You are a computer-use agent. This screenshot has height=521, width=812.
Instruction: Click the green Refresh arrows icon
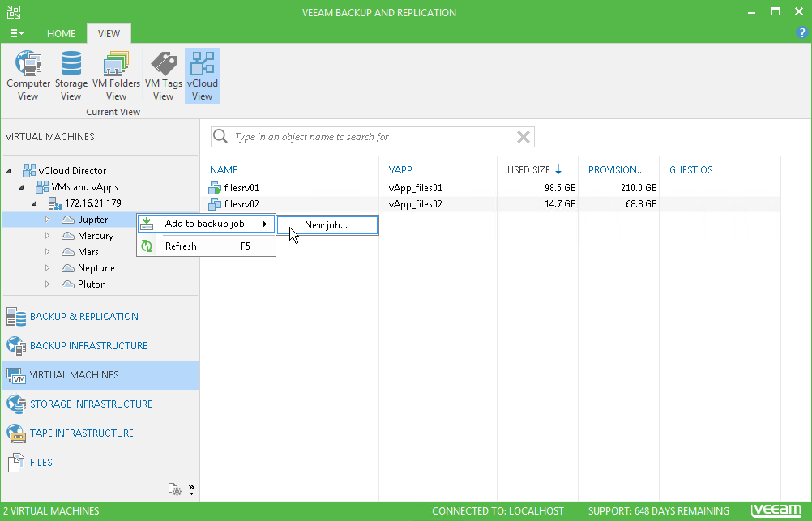[x=147, y=246]
